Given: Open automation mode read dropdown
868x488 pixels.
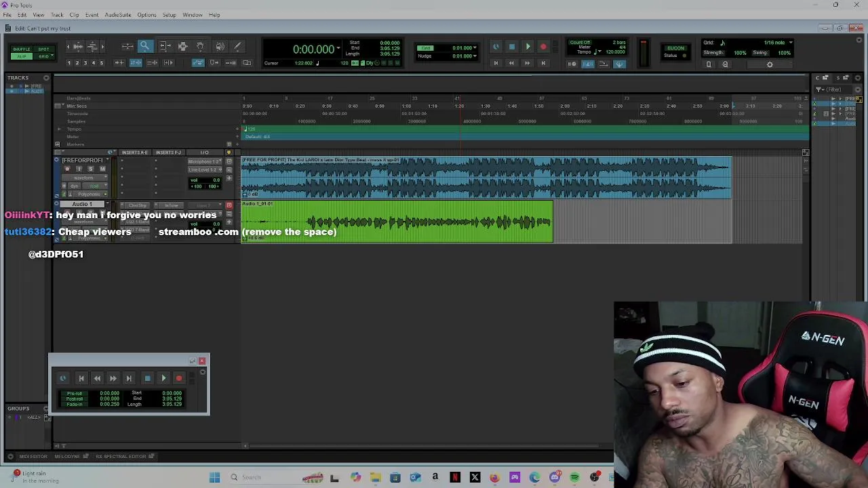Looking at the screenshot, I should [95, 186].
